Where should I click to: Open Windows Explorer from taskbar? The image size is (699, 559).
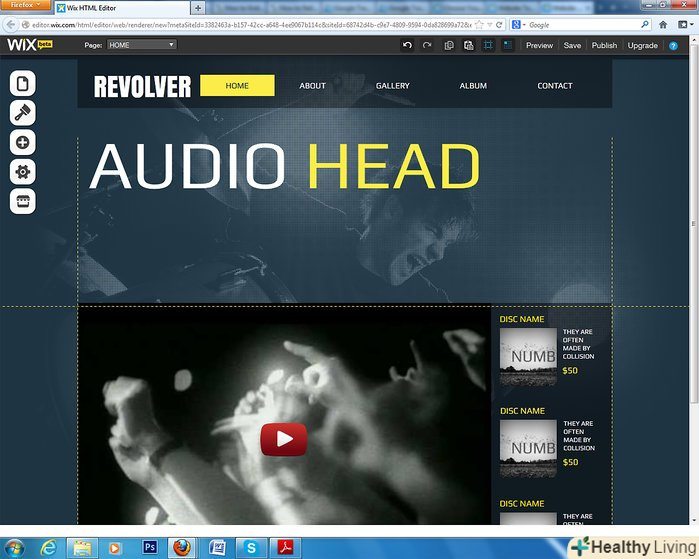pyautogui.click(x=82, y=548)
